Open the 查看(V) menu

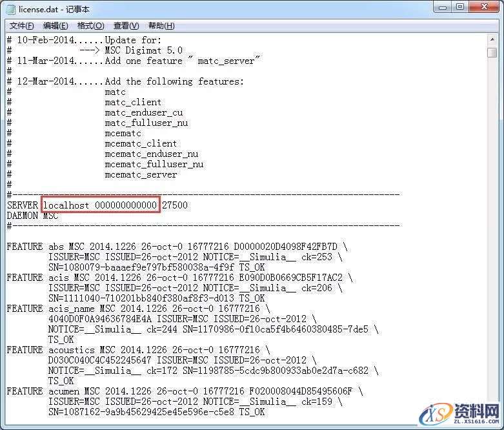tap(126, 26)
